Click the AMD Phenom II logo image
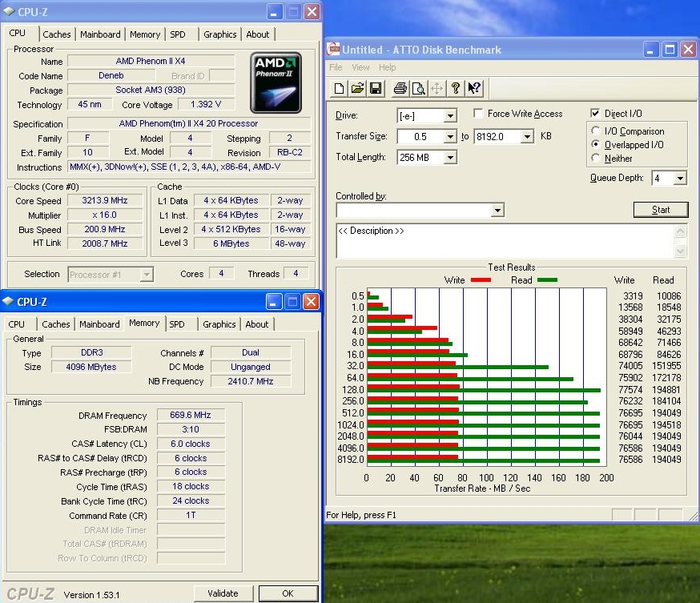Image resolution: width=700 pixels, height=603 pixels. [276, 82]
